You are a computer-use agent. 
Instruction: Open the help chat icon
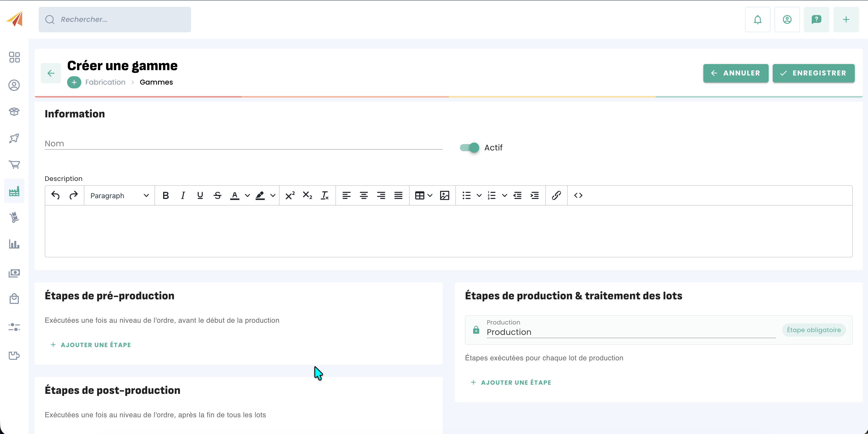816,20
